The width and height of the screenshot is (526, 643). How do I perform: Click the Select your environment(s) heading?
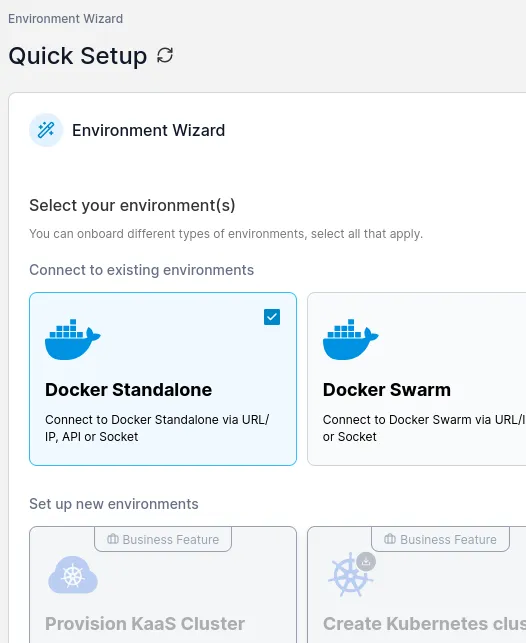coord(132,205)
